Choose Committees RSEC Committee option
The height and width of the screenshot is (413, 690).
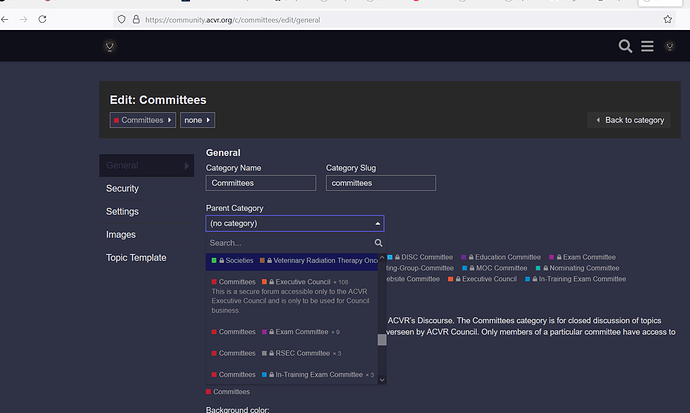[292, 353]
